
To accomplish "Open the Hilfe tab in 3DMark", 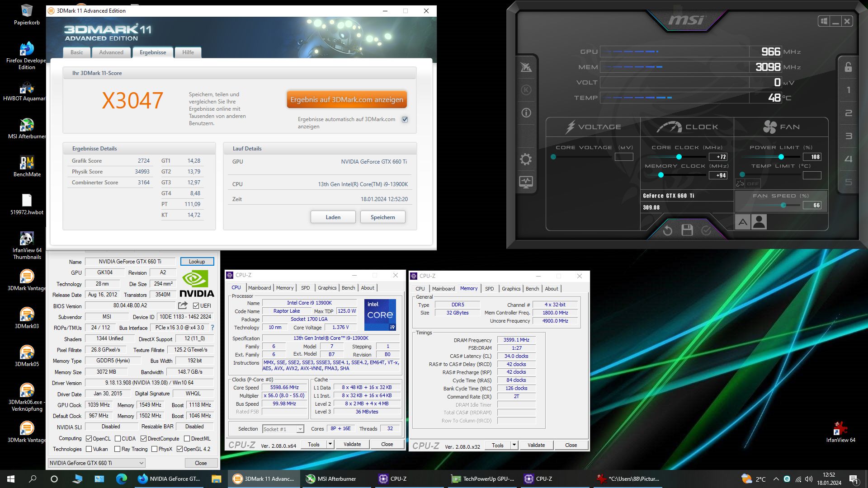I will 188,52.
